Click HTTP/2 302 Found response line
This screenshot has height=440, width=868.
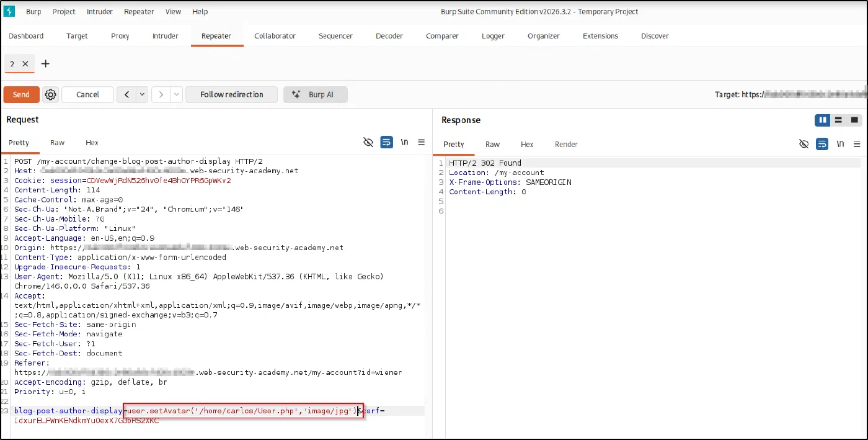(x=485, y=163)
